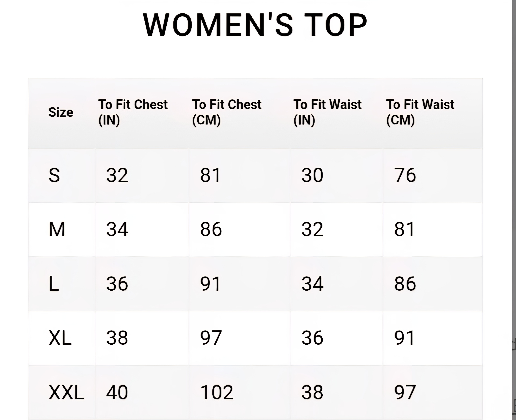Click chest CM value 86 for size M

[x=211, y=229]
